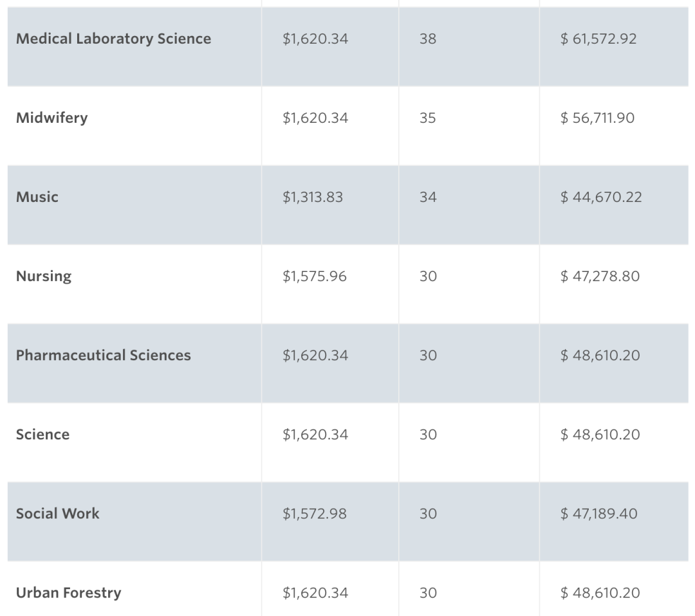Select the Music program cell

coord(37,197)
